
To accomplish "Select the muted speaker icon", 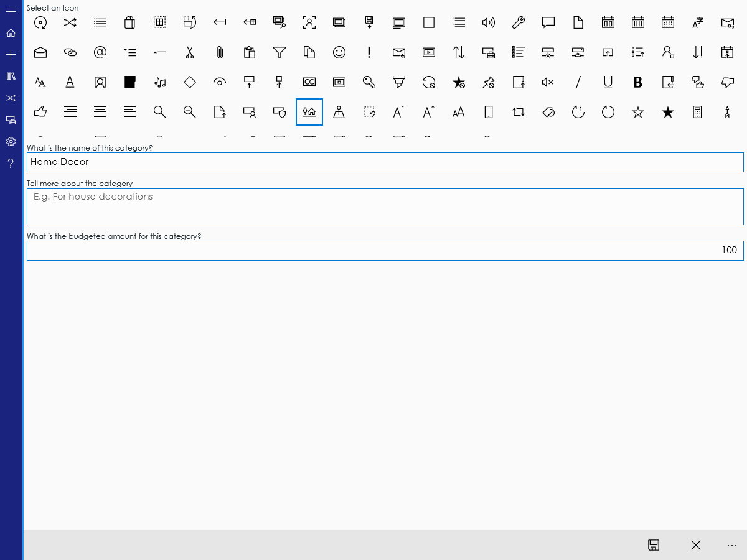I will 548,82.
